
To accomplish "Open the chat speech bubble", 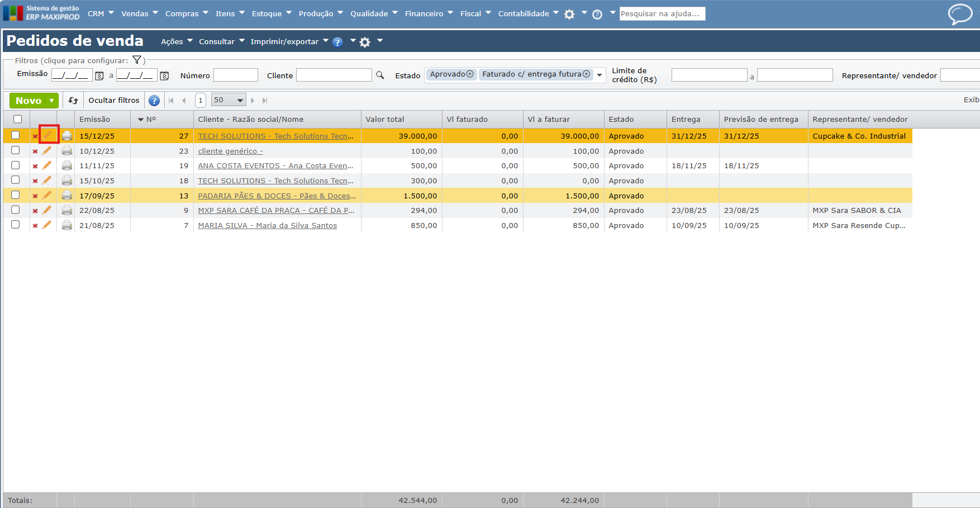I will coord(960,14).
